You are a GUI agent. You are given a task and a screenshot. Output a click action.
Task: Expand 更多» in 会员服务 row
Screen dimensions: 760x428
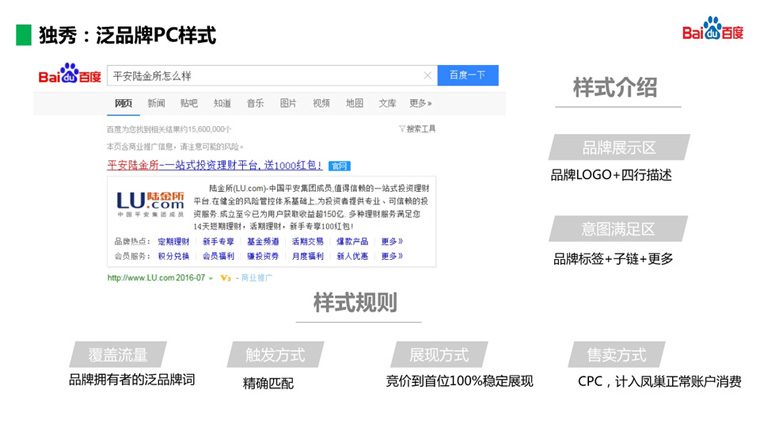pos(392,256)
